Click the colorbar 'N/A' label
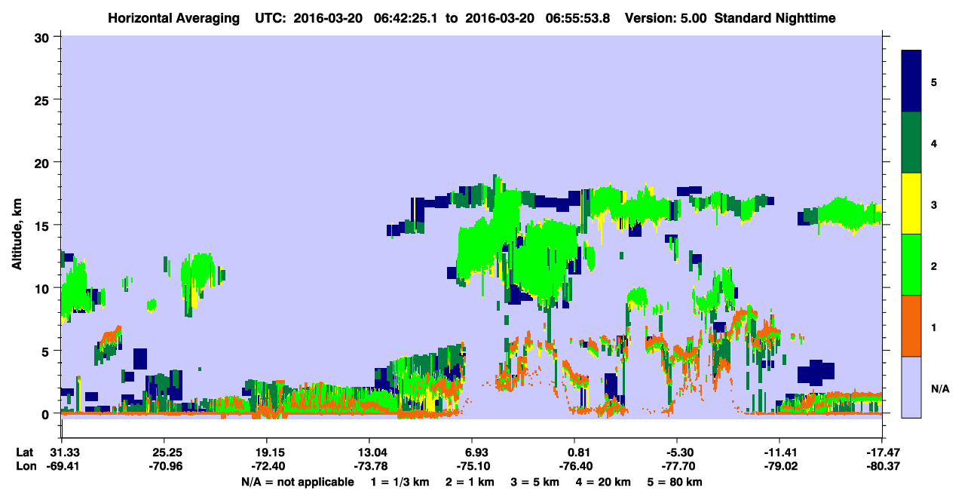The image size is (980, 503). coord(939,388)
